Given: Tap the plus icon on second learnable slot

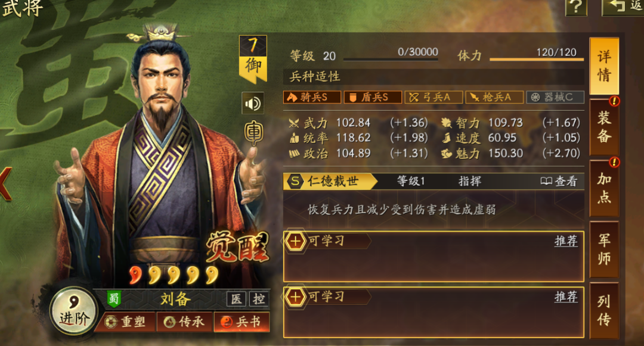Looking at the screenshot, I should point(295,297).
